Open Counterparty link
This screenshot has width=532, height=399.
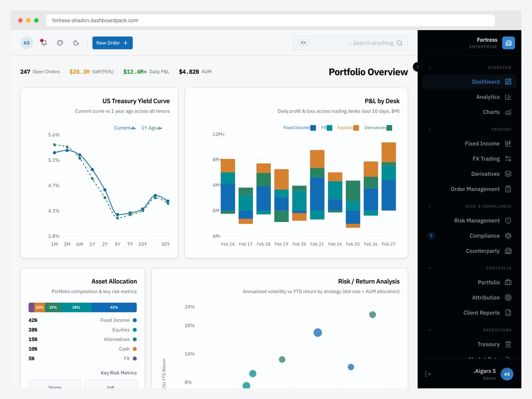coord(469,251)
